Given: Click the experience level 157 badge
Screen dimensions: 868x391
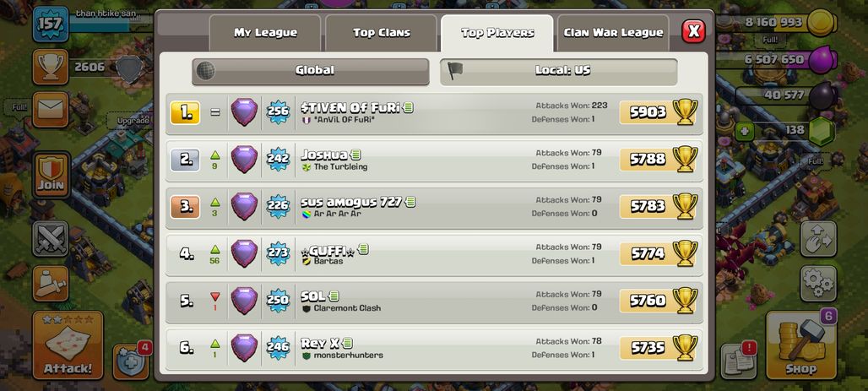Looking at the screenshot, I should [51, 25].
